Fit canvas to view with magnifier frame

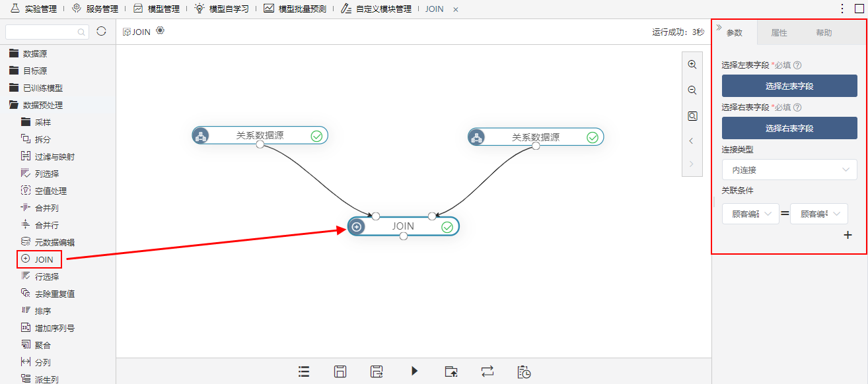[692, 116]
